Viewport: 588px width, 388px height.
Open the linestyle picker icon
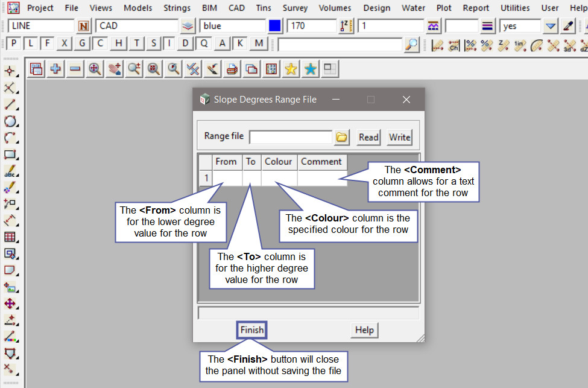433,26
